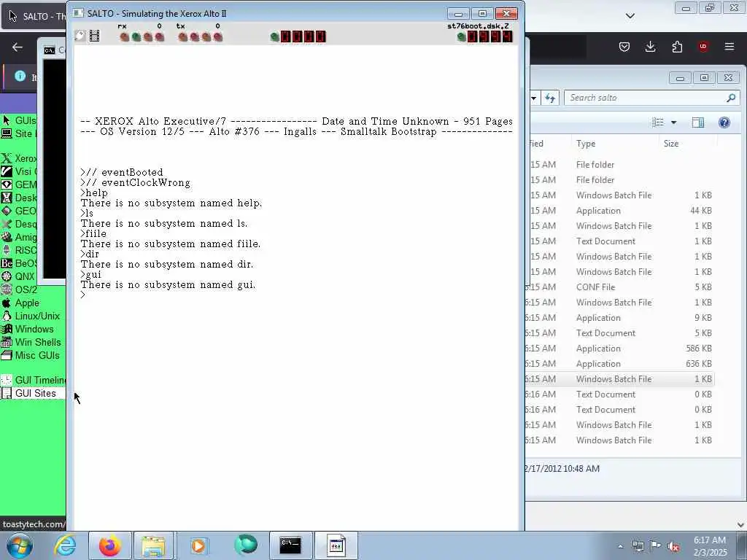Click the Change your view icon in Explorer
The image size is (747, 560).
[x=658, y=122]
